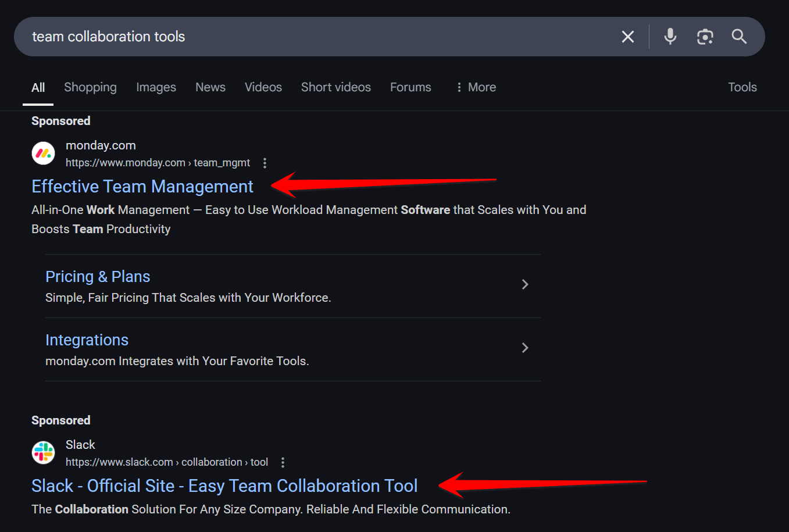789x532 pixels.
Task: Open Effective Team Management link
Action: click(x=142, y=187)
